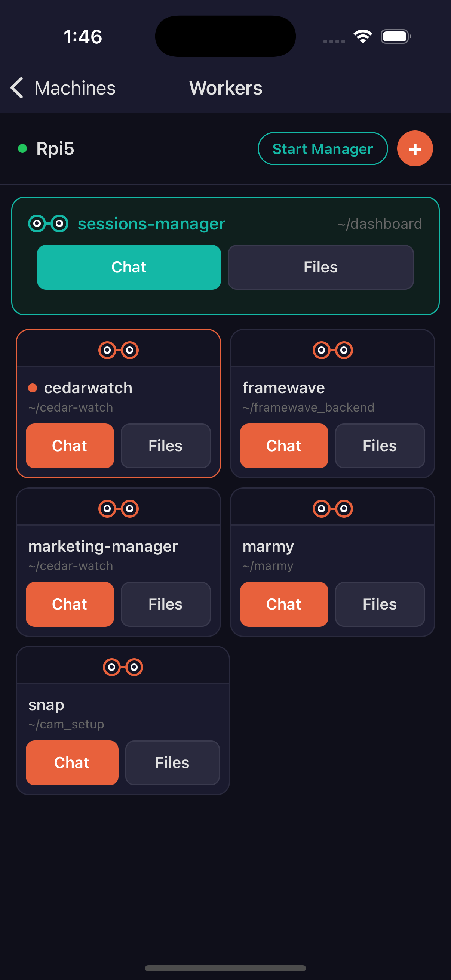This screenshot has height=980, width=451.
Task: Open Files for the snap worker
Action: (x=172, y=763)
